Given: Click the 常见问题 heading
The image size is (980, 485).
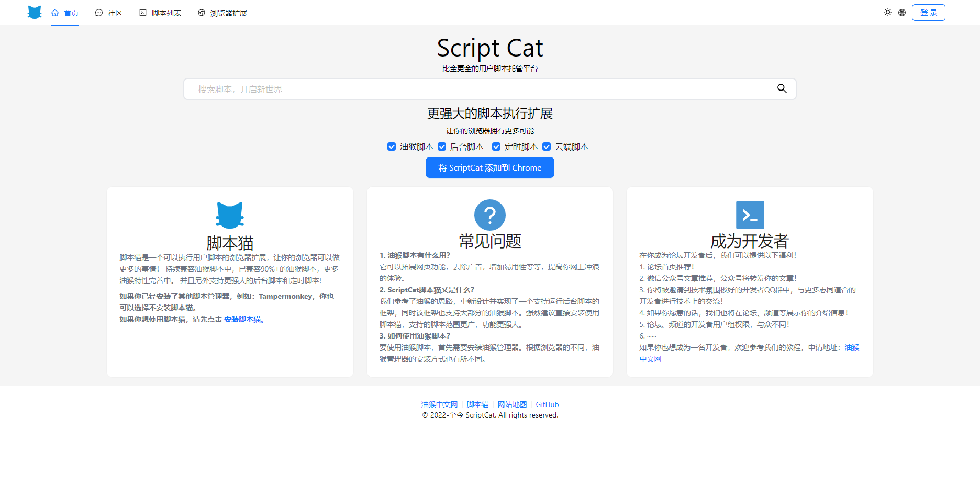Looking at the screenshot, I should [490, 241].
